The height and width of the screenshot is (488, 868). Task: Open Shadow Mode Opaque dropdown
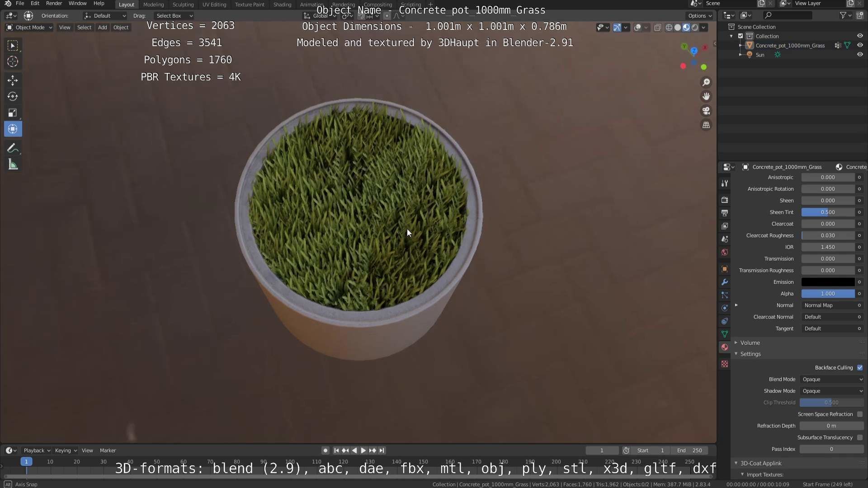tap(832, 391)
